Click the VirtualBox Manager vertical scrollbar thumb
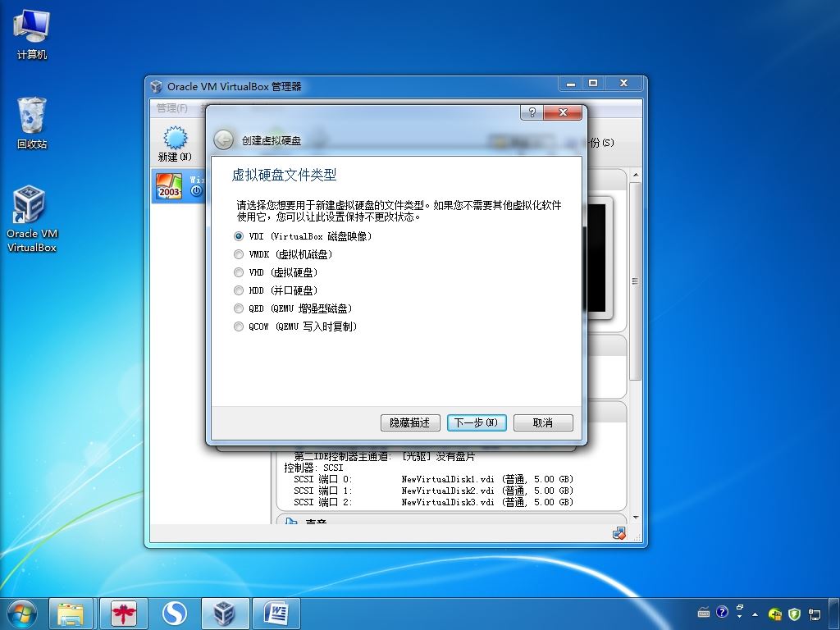This screenshot has height=630, width=840. (x=636, y=281)
